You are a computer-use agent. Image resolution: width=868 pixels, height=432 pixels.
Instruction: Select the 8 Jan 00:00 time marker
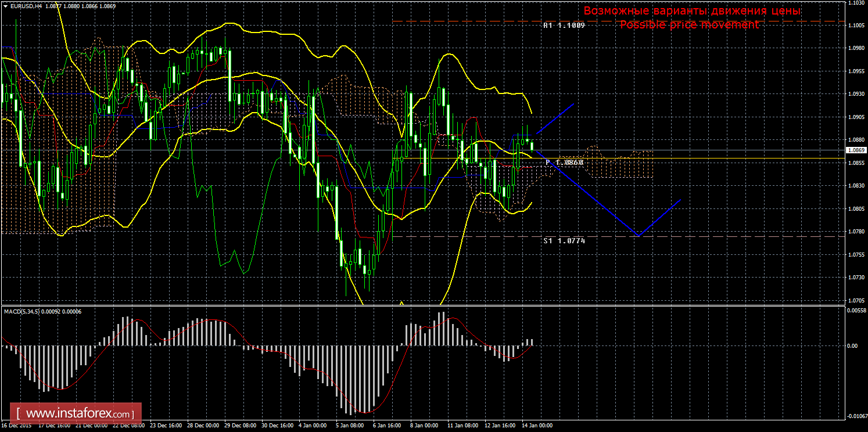click(x=425, y=426)
